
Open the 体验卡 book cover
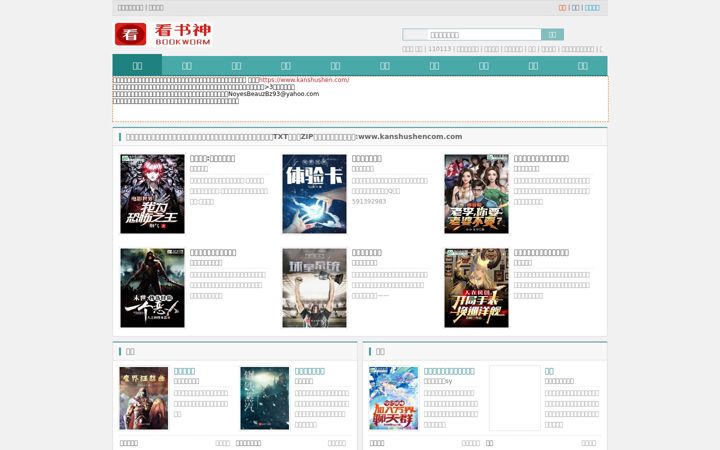[315, 194]
